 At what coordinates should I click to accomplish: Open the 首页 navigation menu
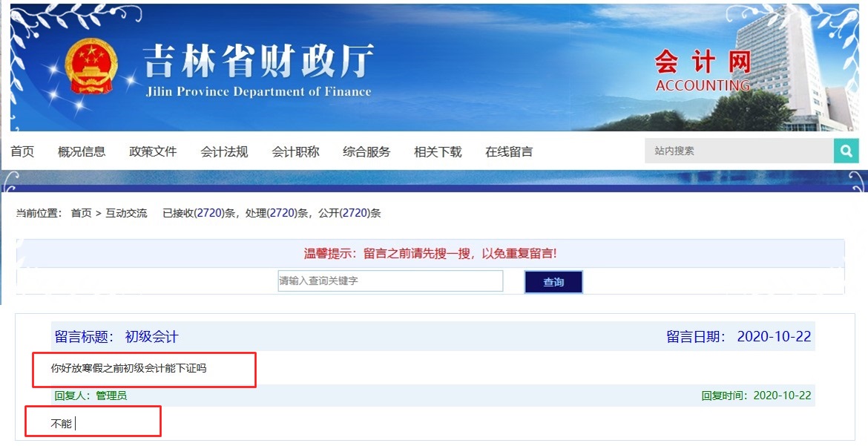click(22, 151)
